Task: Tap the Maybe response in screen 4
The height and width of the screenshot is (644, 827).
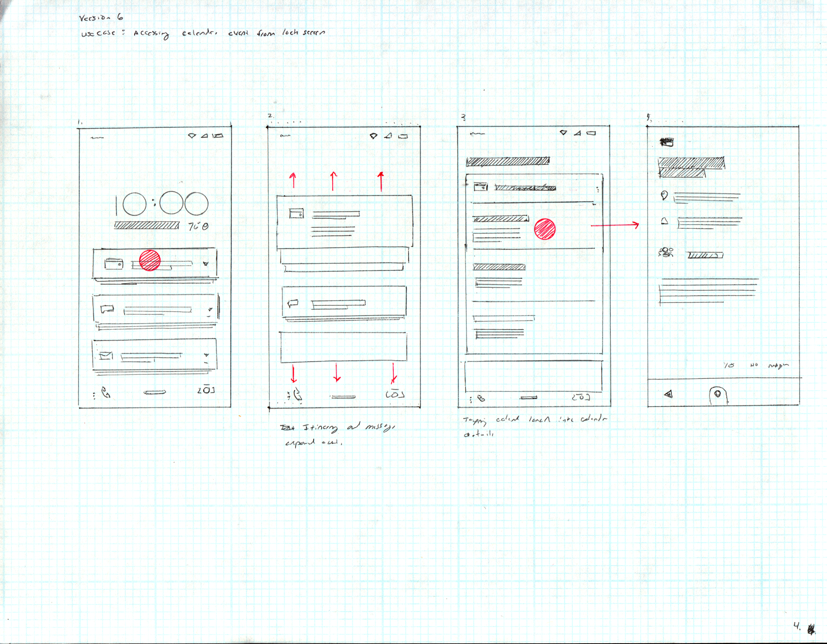Action: [778, 366]
